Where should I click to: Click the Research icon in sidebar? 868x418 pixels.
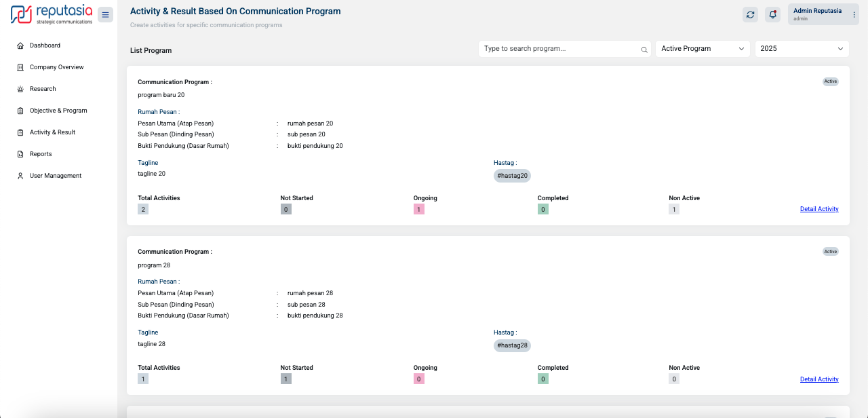20,89
